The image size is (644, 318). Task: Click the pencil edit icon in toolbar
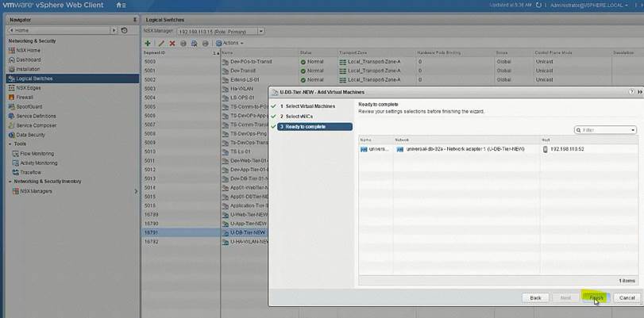[x=161, y=43]
